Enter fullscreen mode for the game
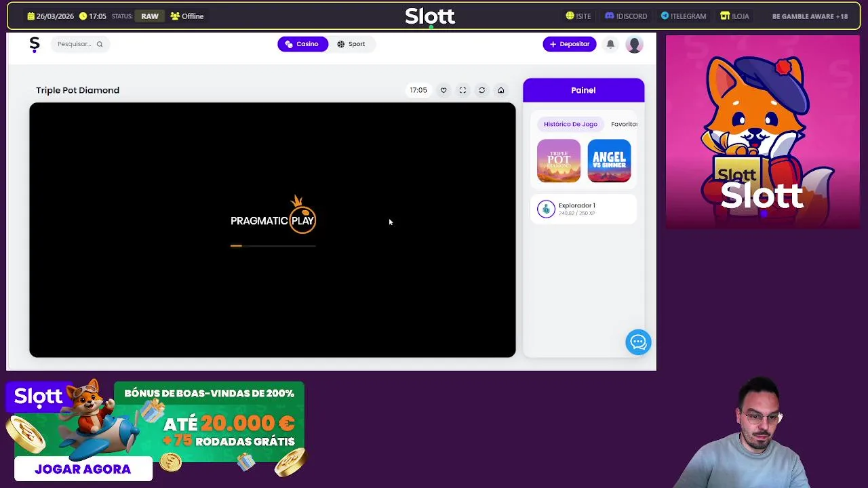The height and width of the screenshot is (488, 868). click(x=462, y=90)
